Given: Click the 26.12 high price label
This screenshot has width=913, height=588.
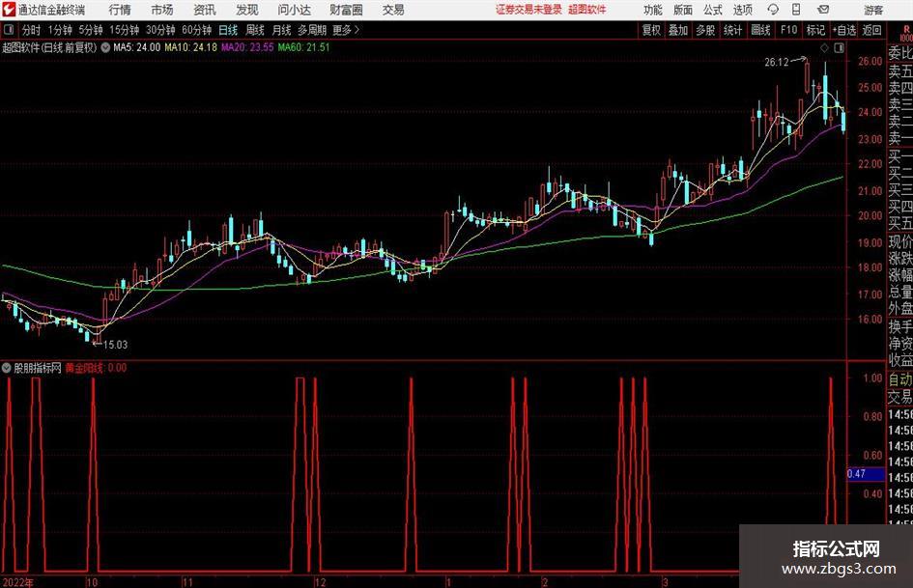Looking at the screenshot, I should click(x=777, y=63).
